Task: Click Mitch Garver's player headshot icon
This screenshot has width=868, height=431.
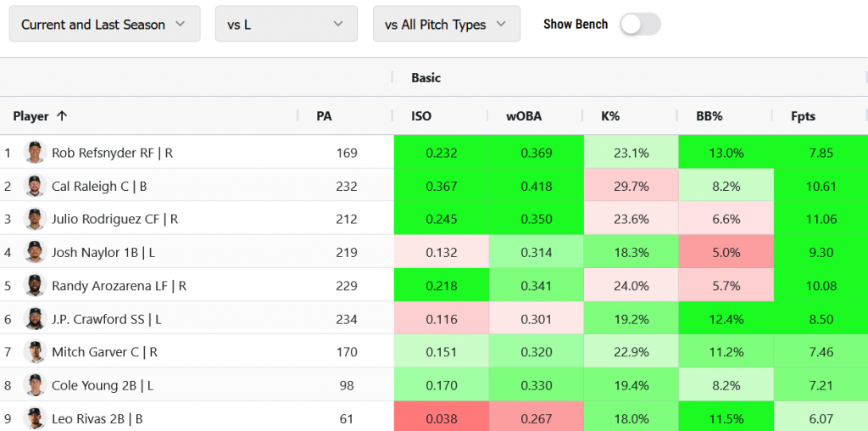Action: 34,352
